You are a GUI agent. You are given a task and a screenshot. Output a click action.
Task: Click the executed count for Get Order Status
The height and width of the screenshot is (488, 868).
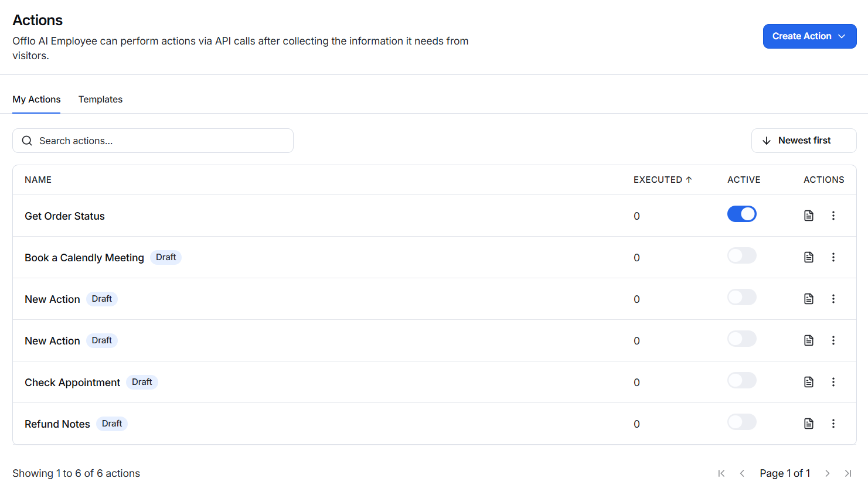[636, 216]
